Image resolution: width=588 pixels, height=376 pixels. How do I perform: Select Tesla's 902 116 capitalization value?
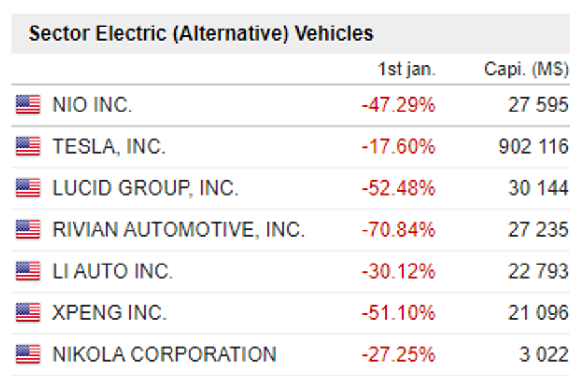point(534,146)
